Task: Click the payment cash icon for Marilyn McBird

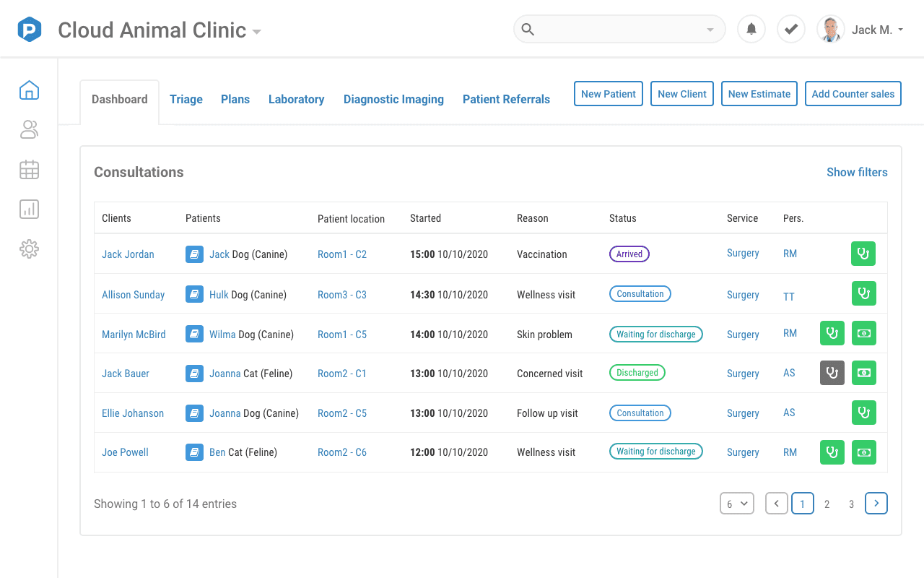Action: tap(863, 333)
